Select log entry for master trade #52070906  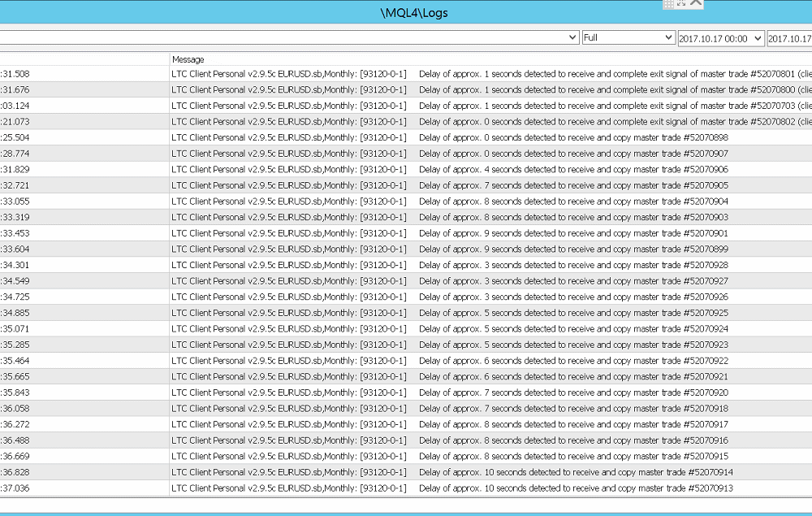pyautogui.click(x=406, y=169)
